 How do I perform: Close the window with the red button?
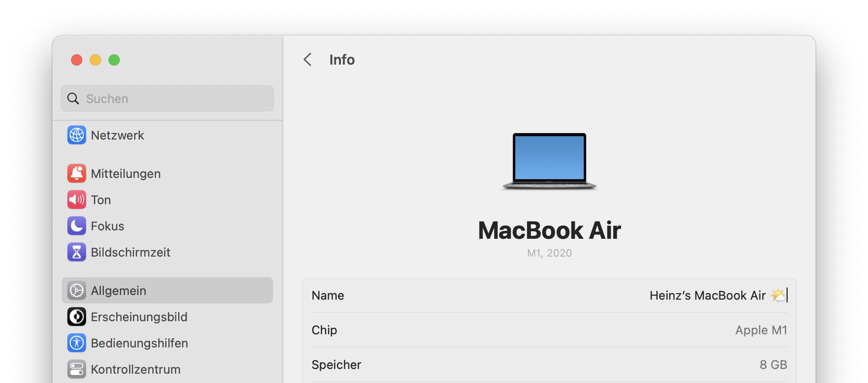coord(77,60)
